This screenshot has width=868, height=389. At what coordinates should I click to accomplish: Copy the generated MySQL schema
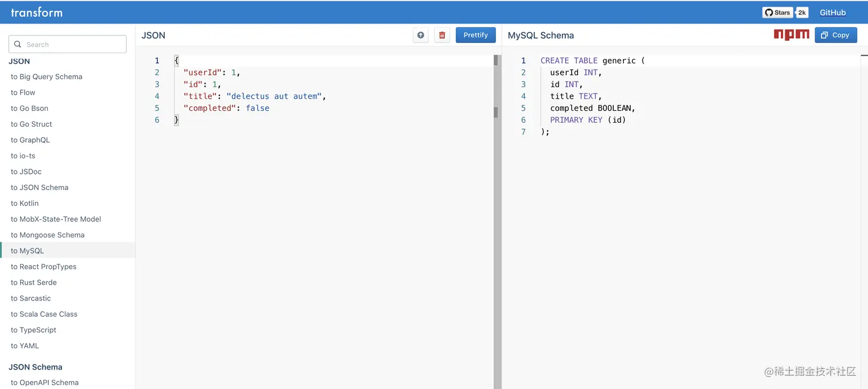(x=836, y=35)
